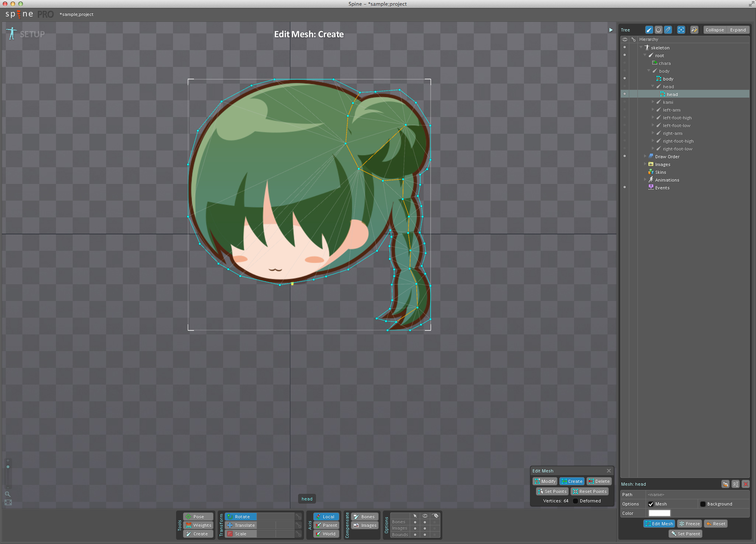Expand the Images node

645,164
